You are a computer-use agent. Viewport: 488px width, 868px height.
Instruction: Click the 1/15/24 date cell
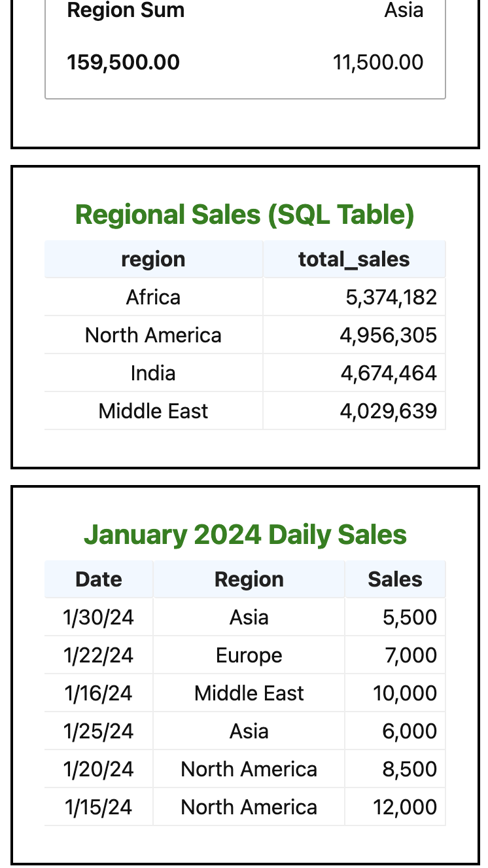click(x=99, y=807)
